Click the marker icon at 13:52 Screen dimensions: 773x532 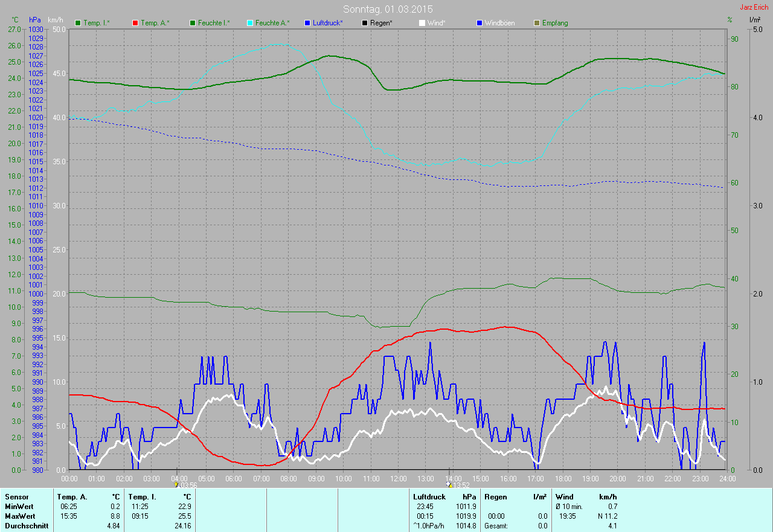(449, 484)
